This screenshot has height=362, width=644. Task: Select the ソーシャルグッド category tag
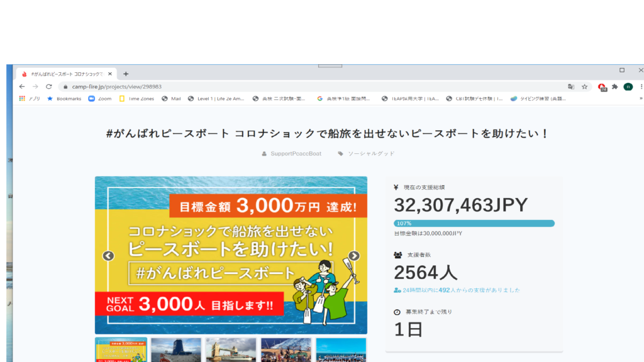[370, 153]
